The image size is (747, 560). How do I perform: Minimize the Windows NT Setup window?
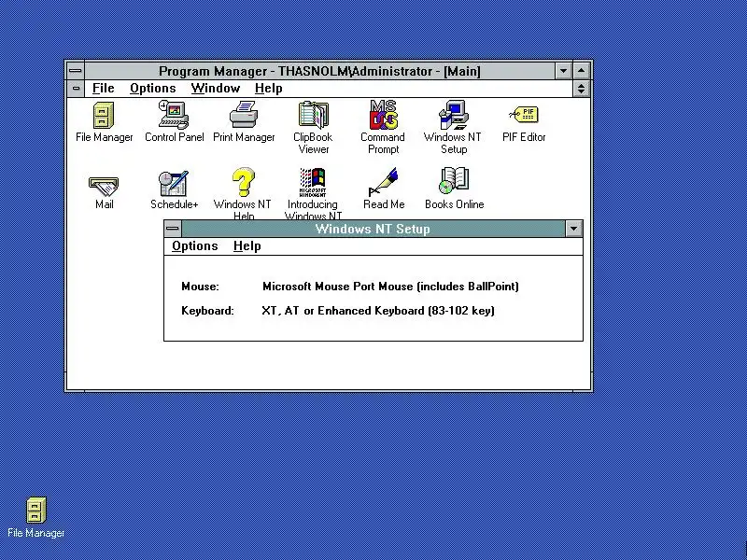pos(573,229)
